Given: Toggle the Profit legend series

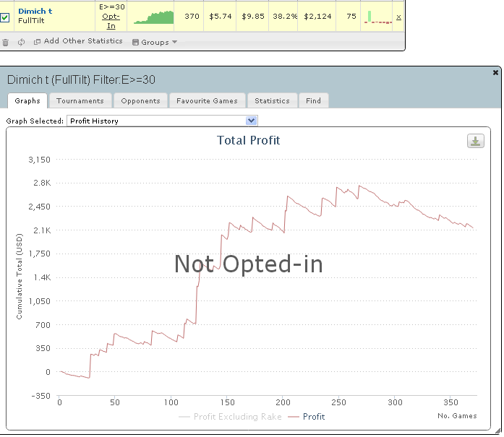Looking at the screenshot, I should pos(307,417).
